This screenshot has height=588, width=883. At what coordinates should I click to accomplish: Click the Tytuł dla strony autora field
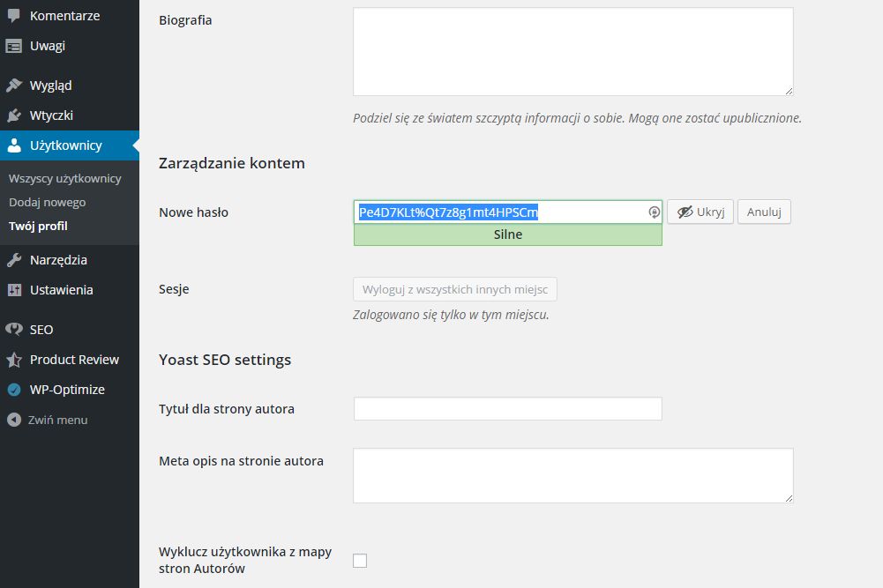coord(508,408)
